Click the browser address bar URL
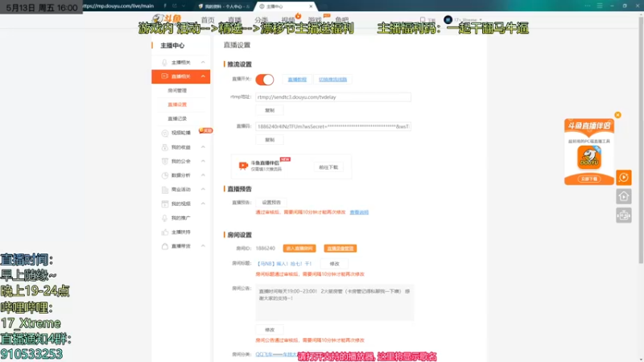Screen dimensions: 644x362 [118, 6]
